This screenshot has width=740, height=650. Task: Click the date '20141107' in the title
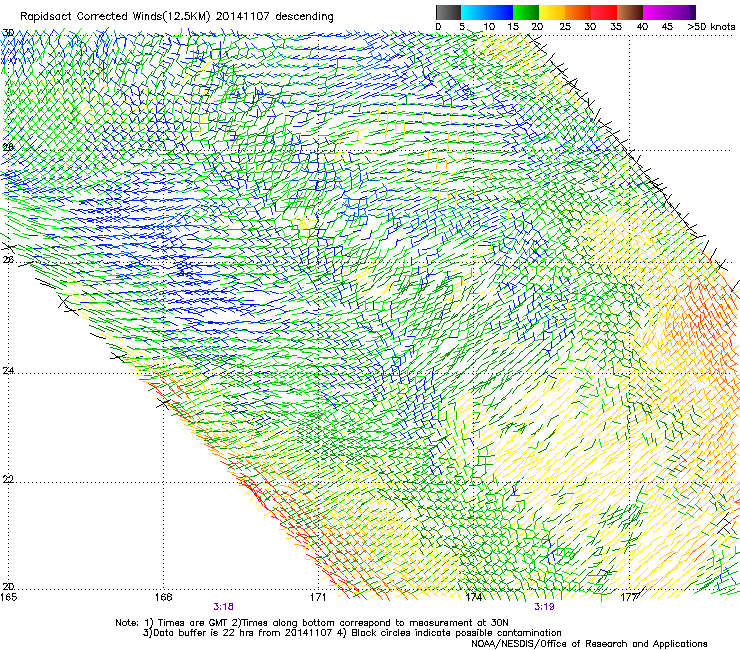(243, 17)
